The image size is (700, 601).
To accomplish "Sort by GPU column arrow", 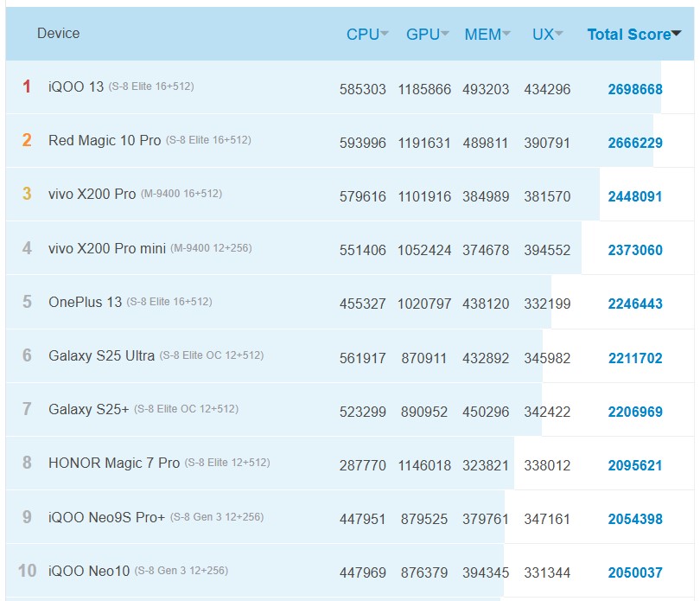I will tap(445, 35).
